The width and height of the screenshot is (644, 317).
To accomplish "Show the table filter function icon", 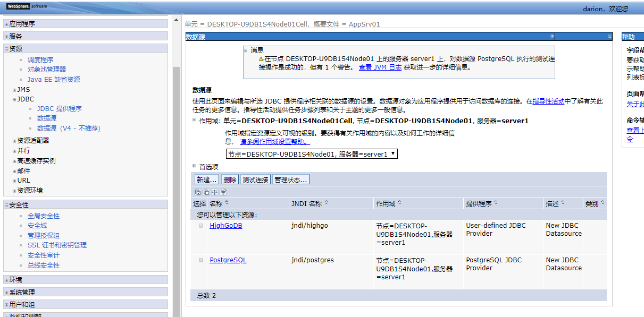I will 214,193.
